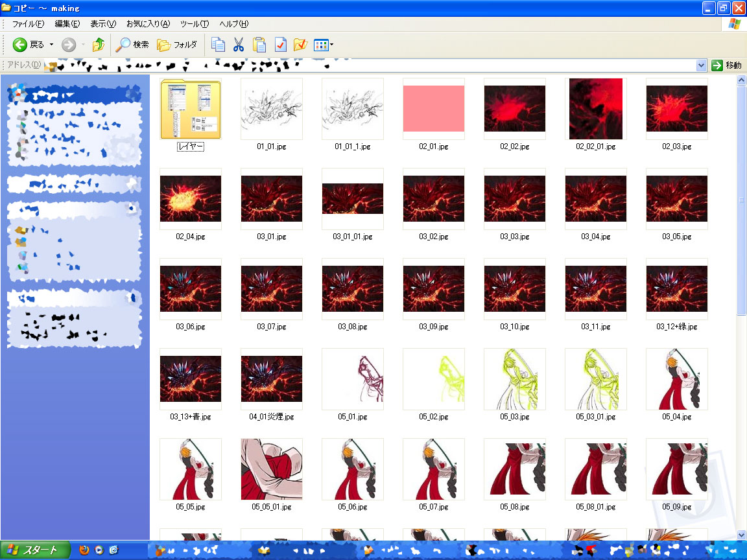Open Search (検索) in toolbar

(132, 45)
